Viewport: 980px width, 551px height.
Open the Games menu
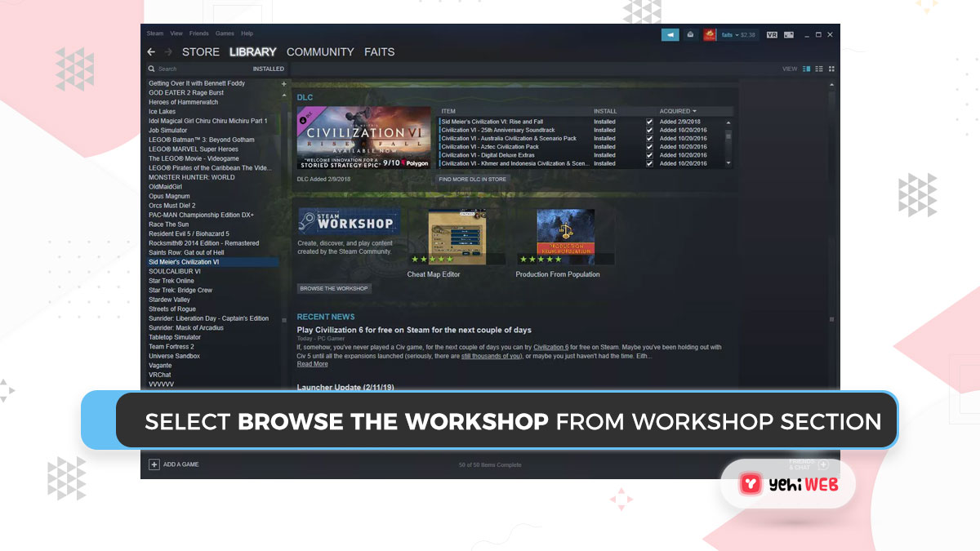[x=225, y=33]
